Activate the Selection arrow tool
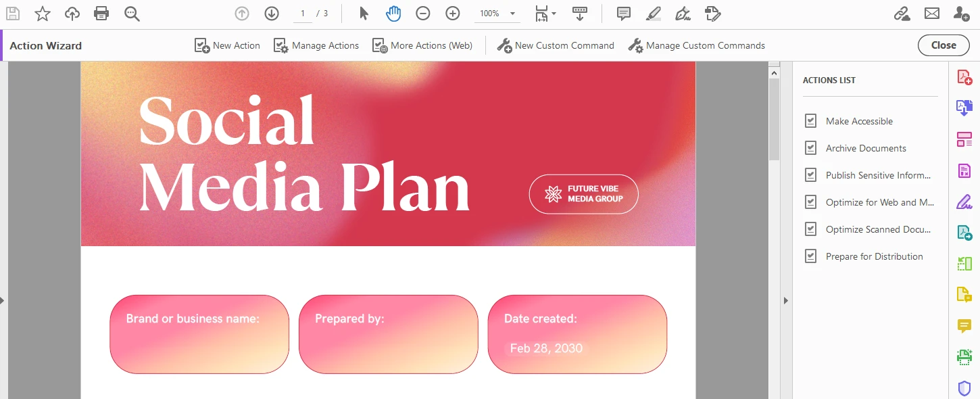Viewport: 980px width, 399px height. point(364,14)
